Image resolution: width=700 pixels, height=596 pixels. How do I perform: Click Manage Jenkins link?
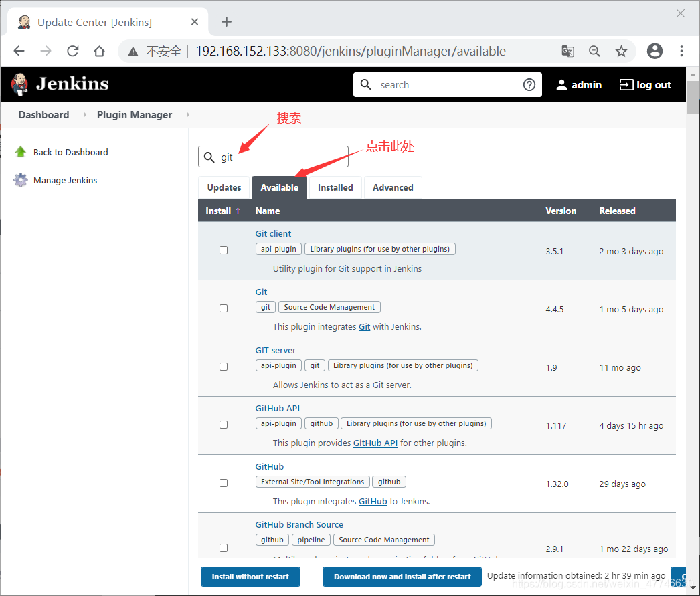click(x=65, y=180)
